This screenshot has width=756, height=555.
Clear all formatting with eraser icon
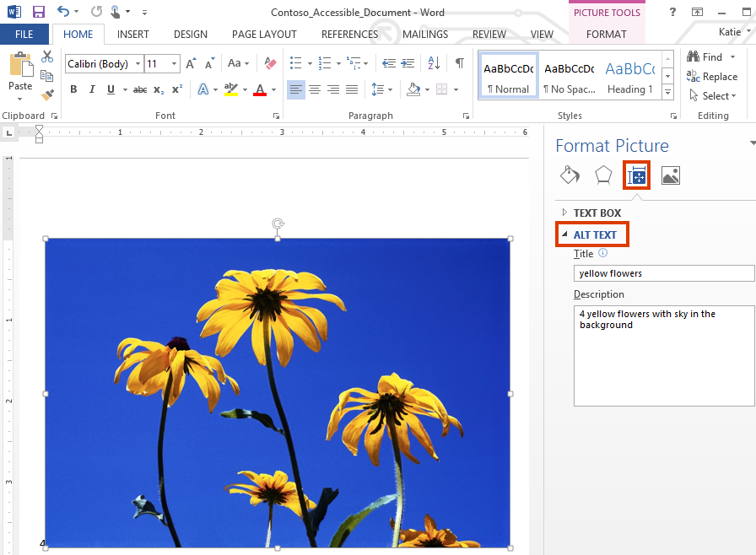coord(270,63)
